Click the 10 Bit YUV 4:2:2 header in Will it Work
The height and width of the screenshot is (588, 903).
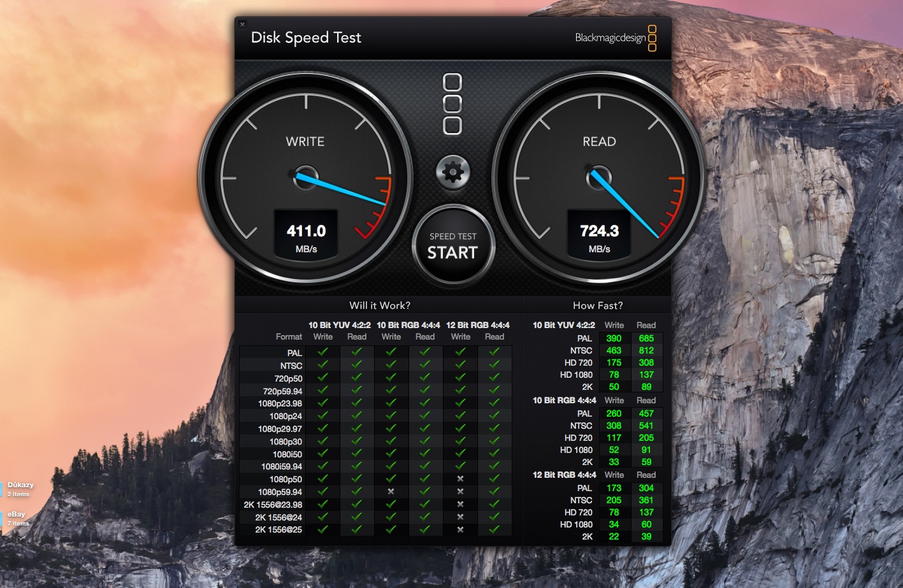coord(340,325)
